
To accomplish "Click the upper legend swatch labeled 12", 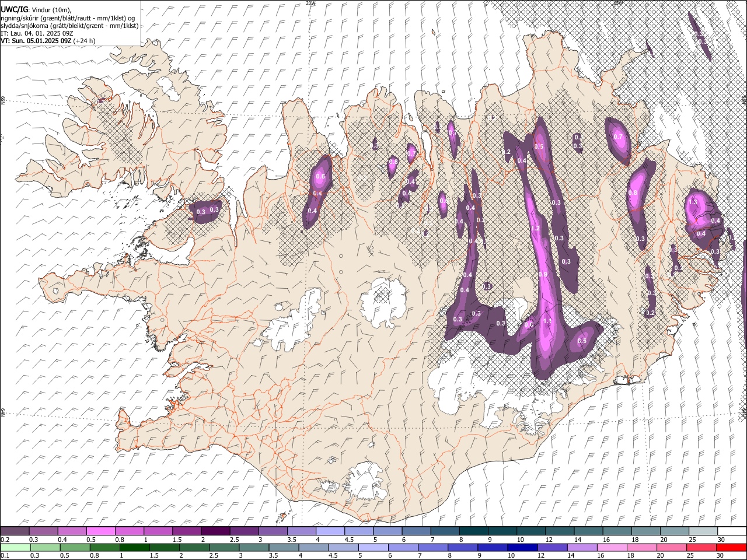I will [560, 531].
